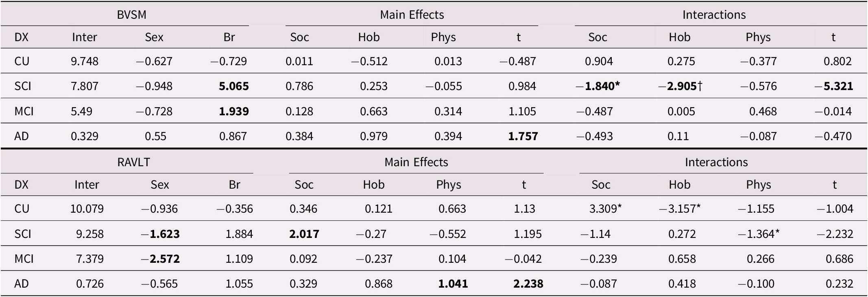Click the bold −5.321 value
Viewport: 868px width, 297px height.
tap(833, 86)
